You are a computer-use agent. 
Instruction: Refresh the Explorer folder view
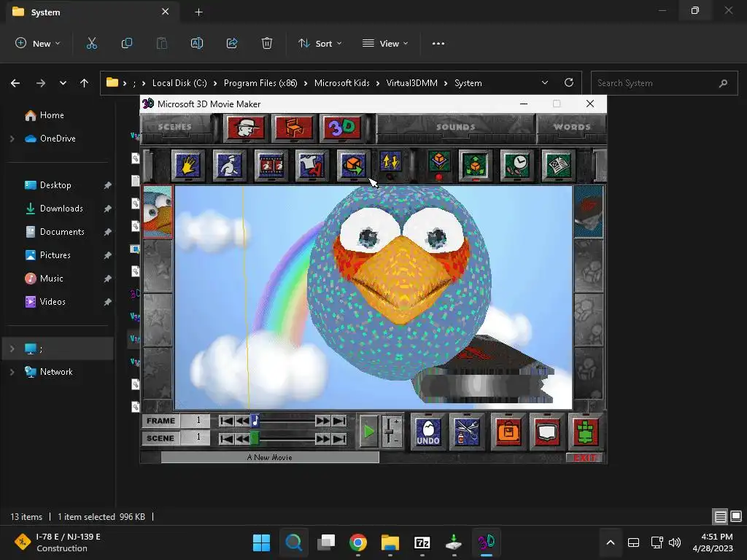[x=569, y=82]
